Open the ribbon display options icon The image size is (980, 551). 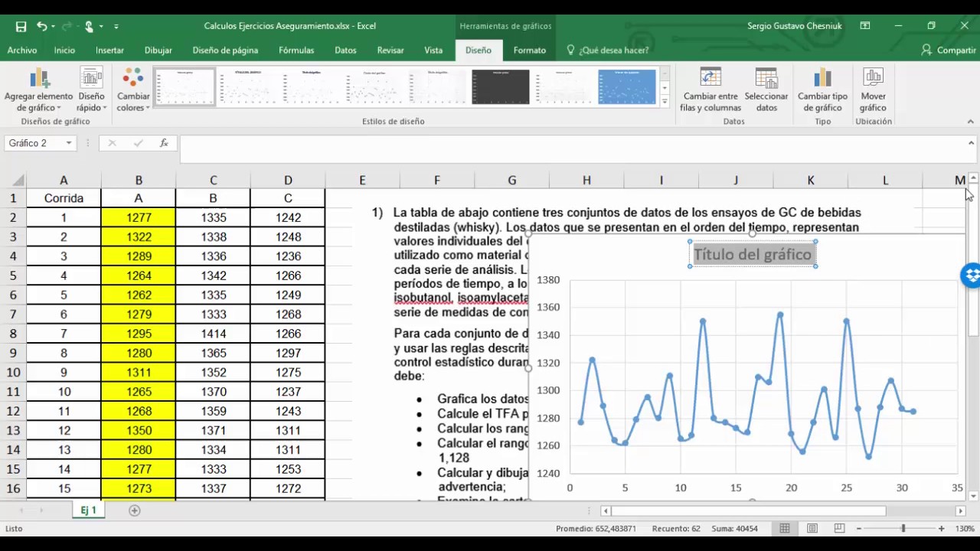(865, 26)
